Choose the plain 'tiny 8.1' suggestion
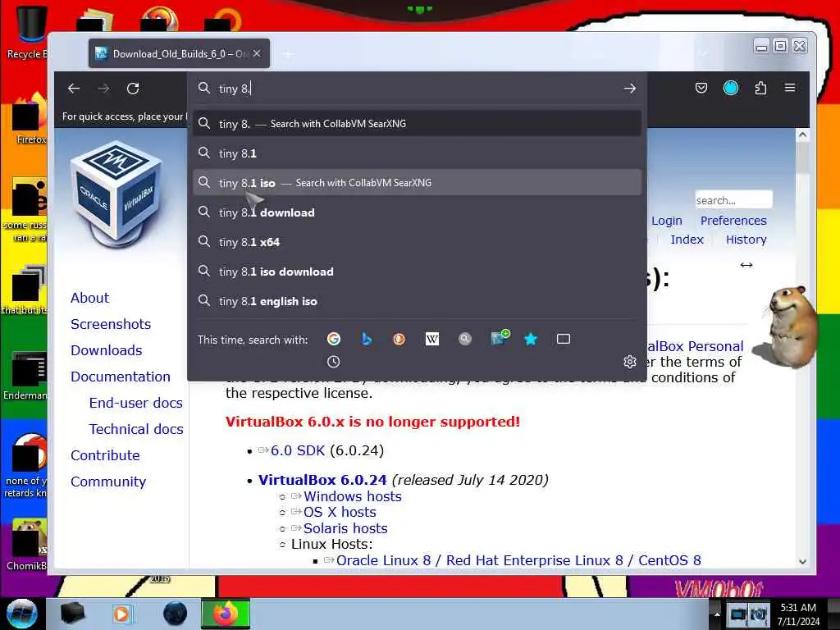The height and width of the screenshot is (630, 840). point(418,153)
